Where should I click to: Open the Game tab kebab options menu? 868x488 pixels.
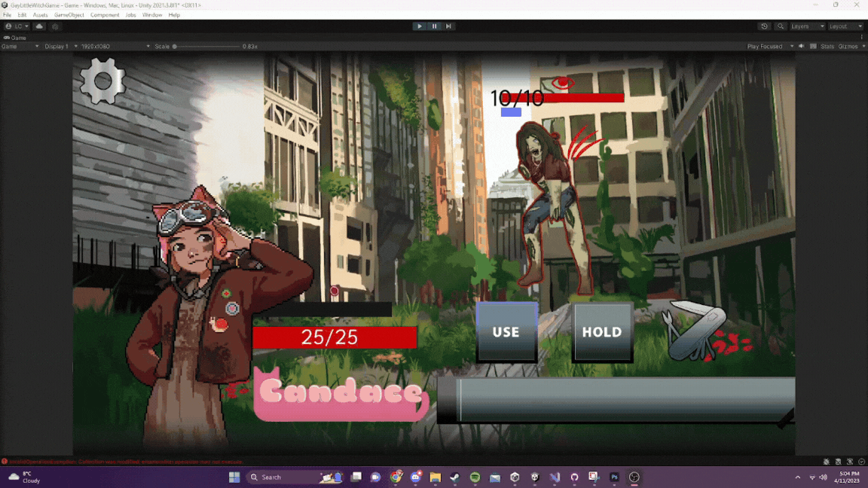(862, 38)
